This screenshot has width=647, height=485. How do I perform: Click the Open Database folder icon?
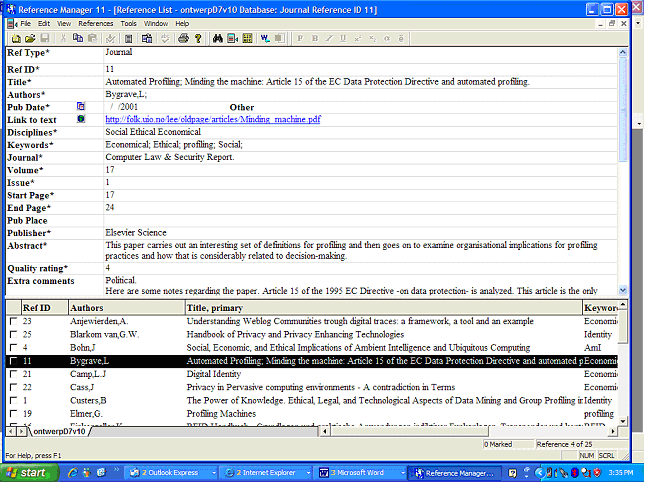click(x=30, y=38)
